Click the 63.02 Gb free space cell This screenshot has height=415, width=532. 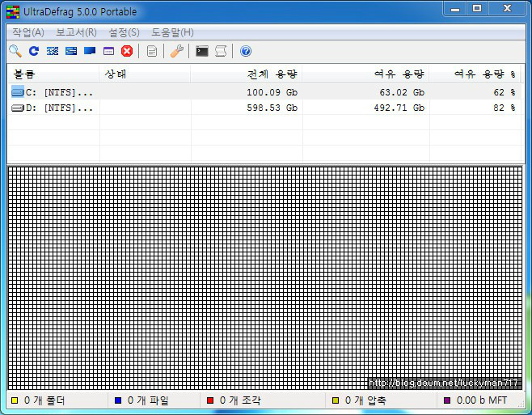pyautogui.click(x=402, y=92)
